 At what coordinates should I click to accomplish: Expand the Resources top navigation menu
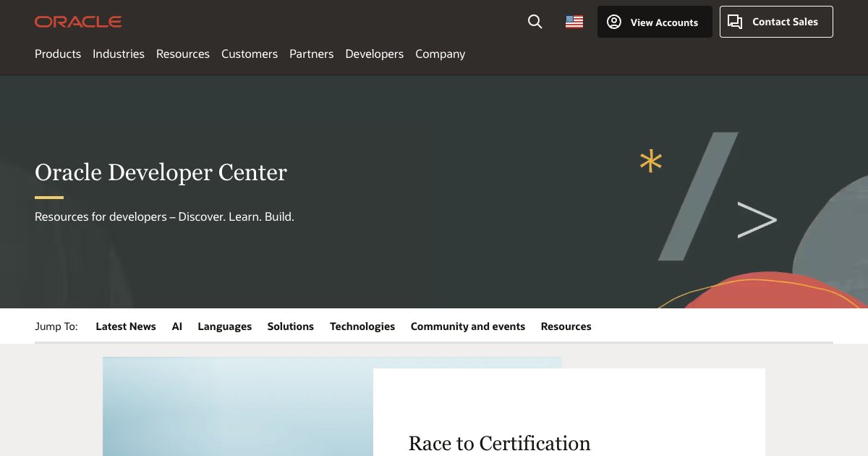[x=183, y=54]
